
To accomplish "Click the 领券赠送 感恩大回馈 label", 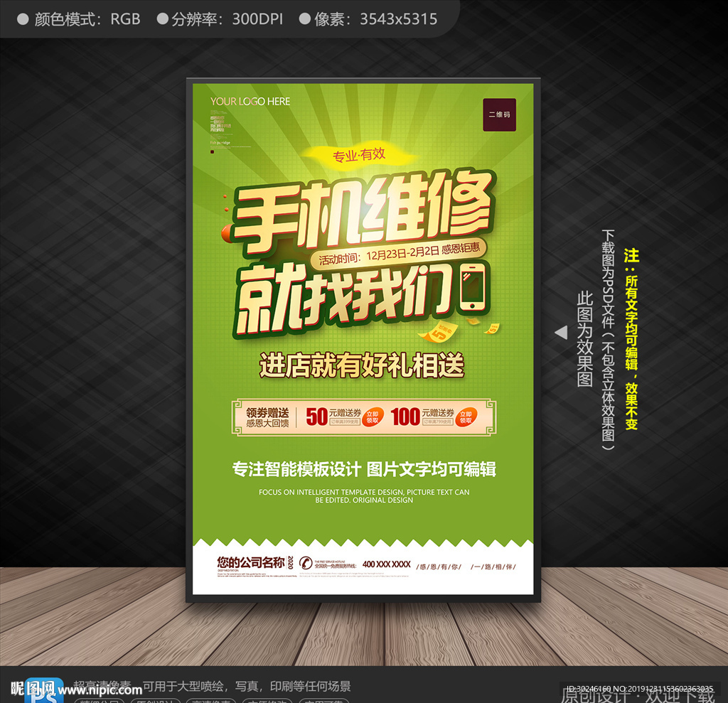I will coord(267,417).
